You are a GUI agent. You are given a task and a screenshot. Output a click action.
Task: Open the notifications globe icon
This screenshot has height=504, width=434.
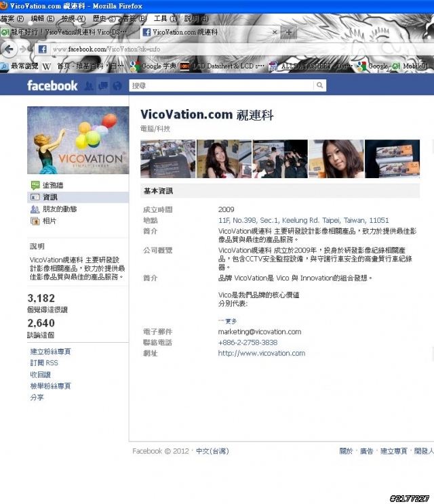point(117,86)
